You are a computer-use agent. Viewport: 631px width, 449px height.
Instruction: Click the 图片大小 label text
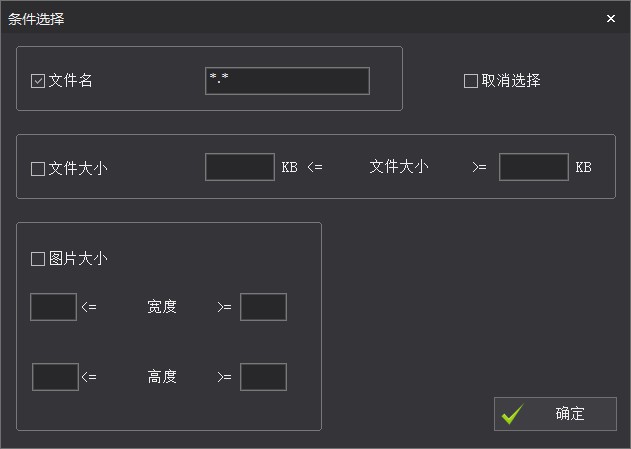78,259
